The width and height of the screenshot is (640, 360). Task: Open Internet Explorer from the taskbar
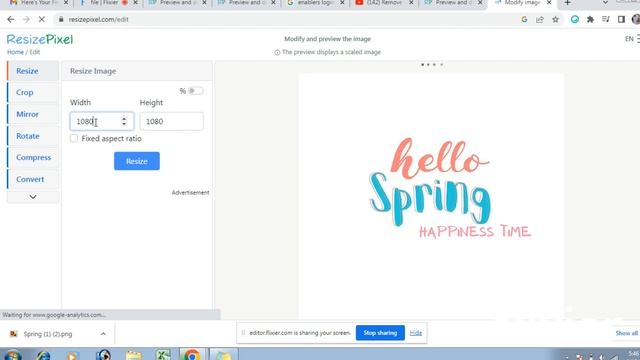(43, 355)
